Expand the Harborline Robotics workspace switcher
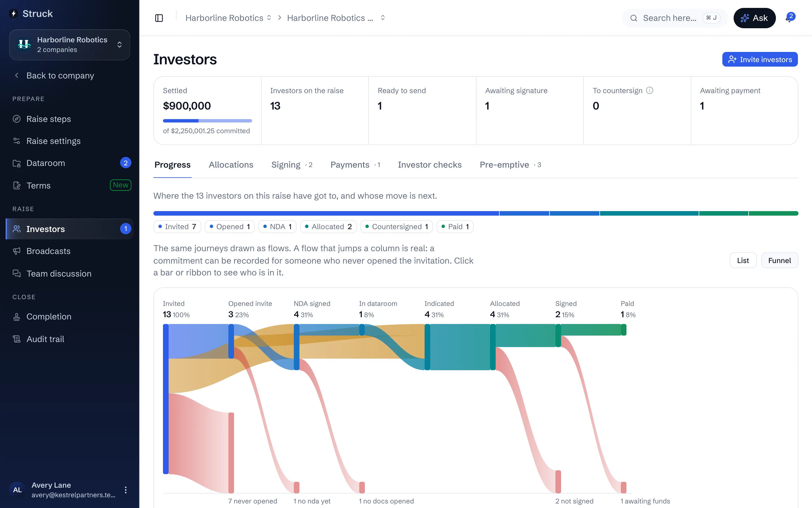This screenshot has height=508, width=812. click(69, 45)
